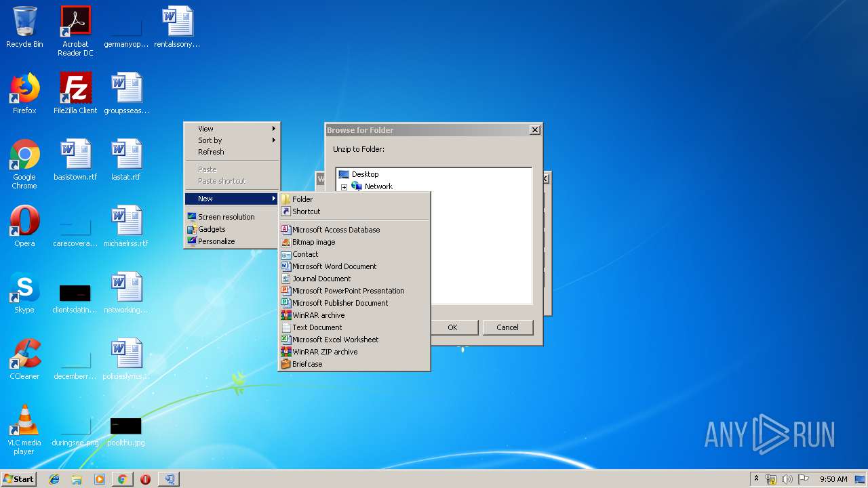Create a new Microsoft Excel Worksheet
Screen dimensions: 868x488
click(x=354, y=340)
